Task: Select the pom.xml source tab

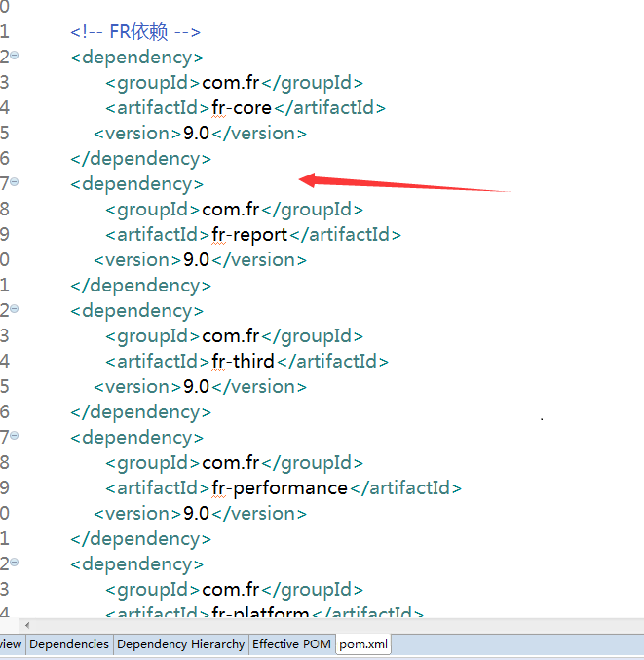Action: tap(363, 644)
